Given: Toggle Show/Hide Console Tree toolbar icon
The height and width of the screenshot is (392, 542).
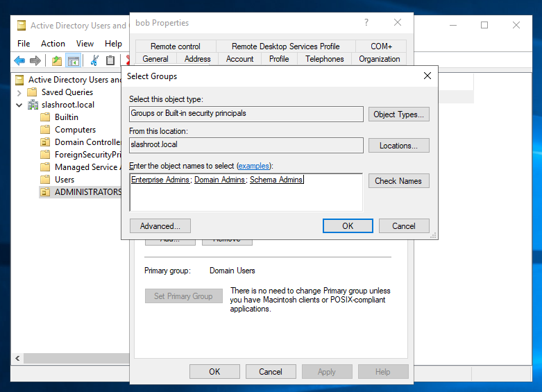Looking at the screenshot, I should click(x=73, y=60).
